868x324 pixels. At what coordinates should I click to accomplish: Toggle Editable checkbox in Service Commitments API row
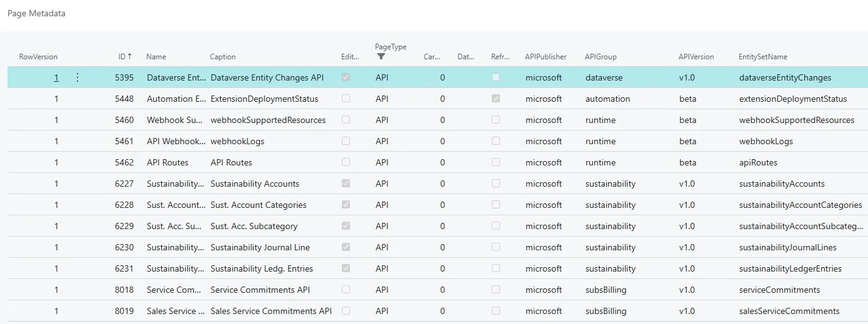click(346, 290)
